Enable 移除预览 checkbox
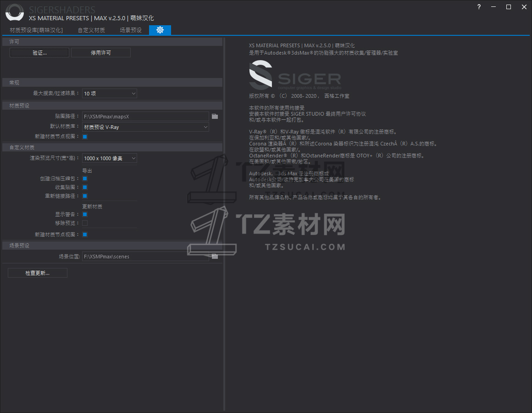 click(85, 223)
